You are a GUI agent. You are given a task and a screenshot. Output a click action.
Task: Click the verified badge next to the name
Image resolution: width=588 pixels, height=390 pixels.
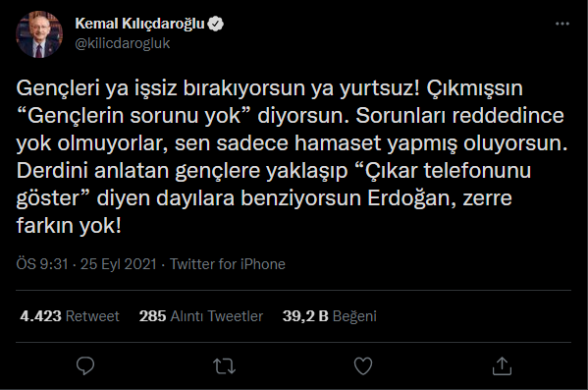pyautogui.click(x=216, y=24)
